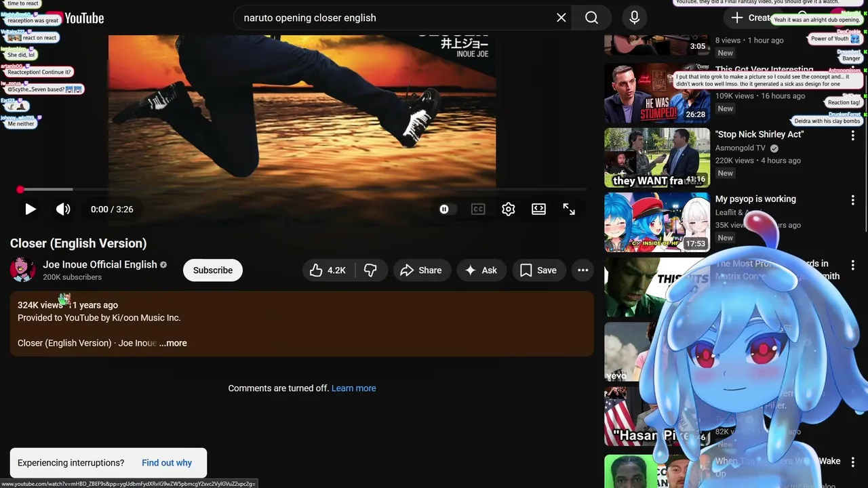Open the options menu for "Stop Nick Shirley Act"
The height and width of the screenshot is (488, 868).
853,136
